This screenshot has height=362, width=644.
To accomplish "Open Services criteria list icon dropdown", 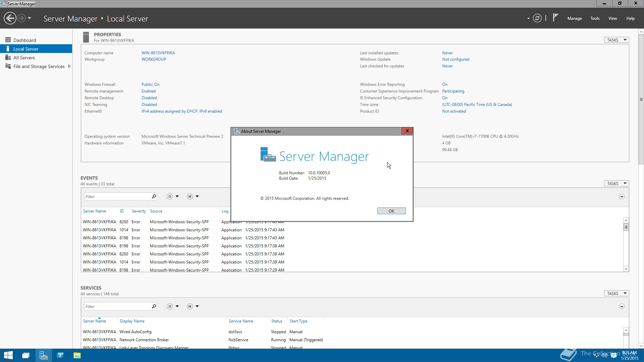I will tap(172, 306).
